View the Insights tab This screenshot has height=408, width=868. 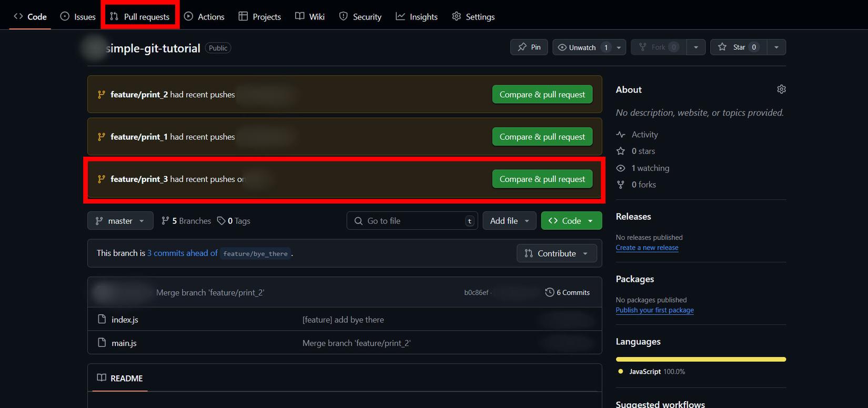tap(417, 16)
